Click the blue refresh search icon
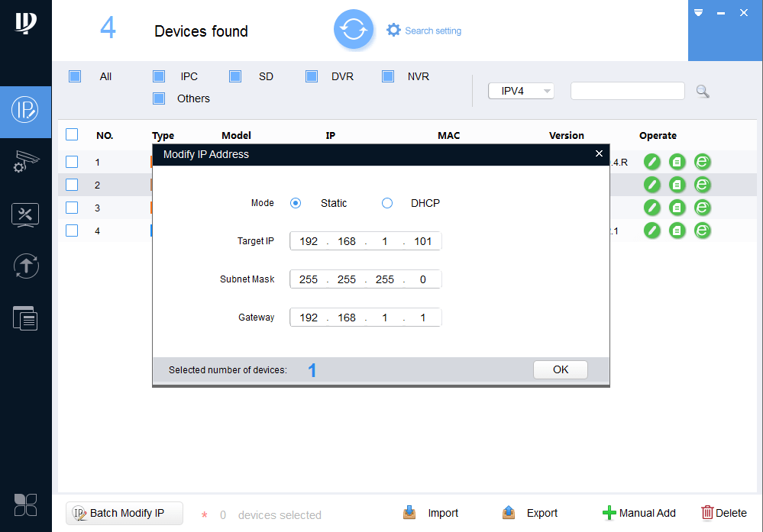 (353, 30)
